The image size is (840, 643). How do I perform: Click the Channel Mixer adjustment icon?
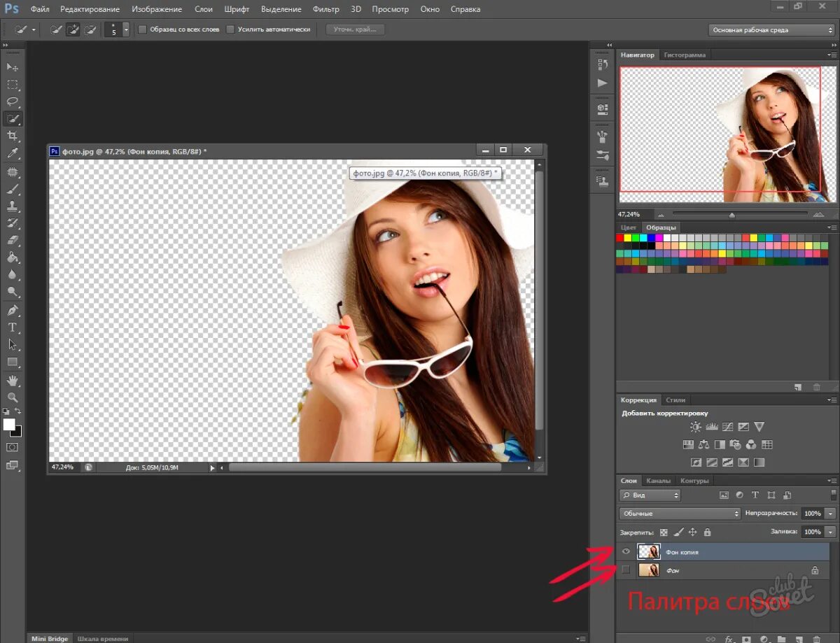751,444
